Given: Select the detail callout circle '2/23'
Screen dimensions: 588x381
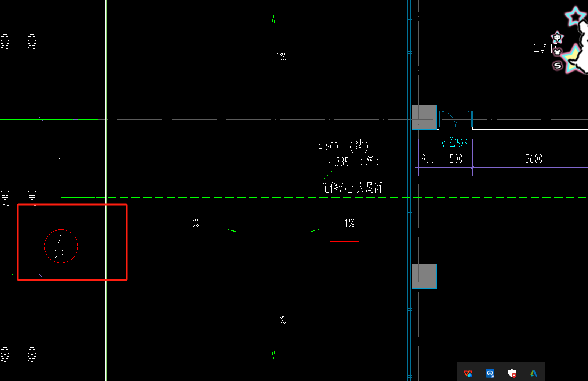Looking at the screenshot, I should click(x=61, y=246).
